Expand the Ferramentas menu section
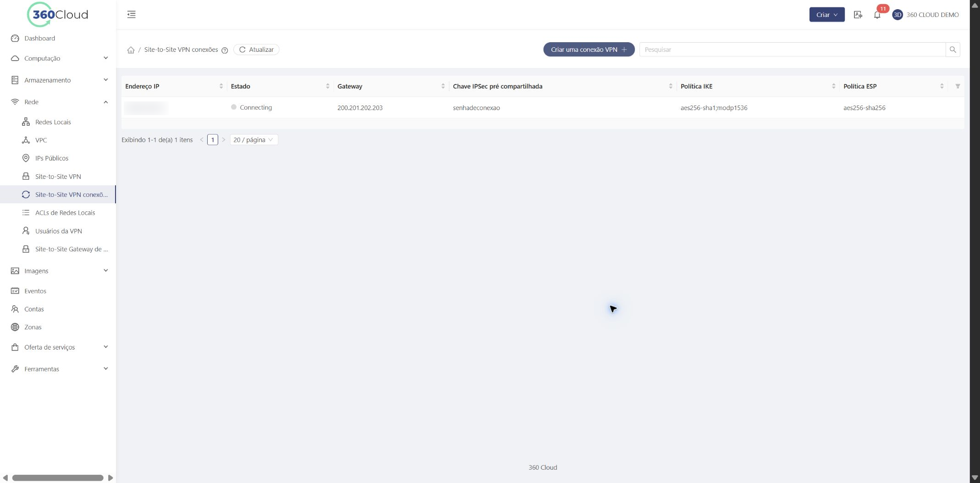Screen dimensions: 980x483 tap(58, 369)
